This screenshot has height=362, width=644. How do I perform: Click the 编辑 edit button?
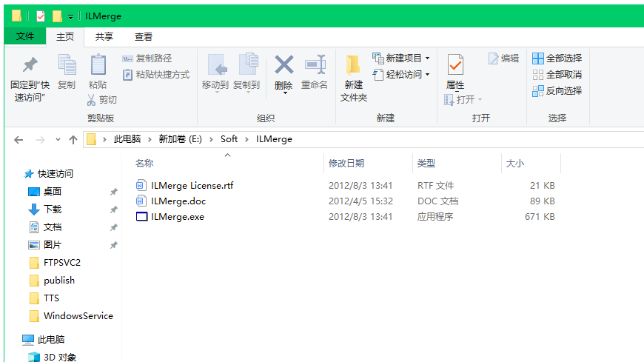(504, 58)
